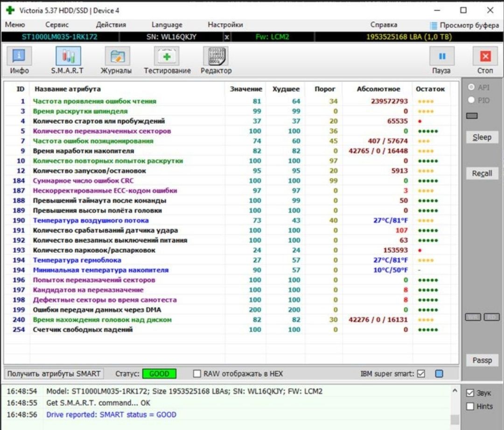This screenshot has width=504, height=430.
Task: Click log line Get S.M.A.R.T. command OK
Action: click(98, 403)
